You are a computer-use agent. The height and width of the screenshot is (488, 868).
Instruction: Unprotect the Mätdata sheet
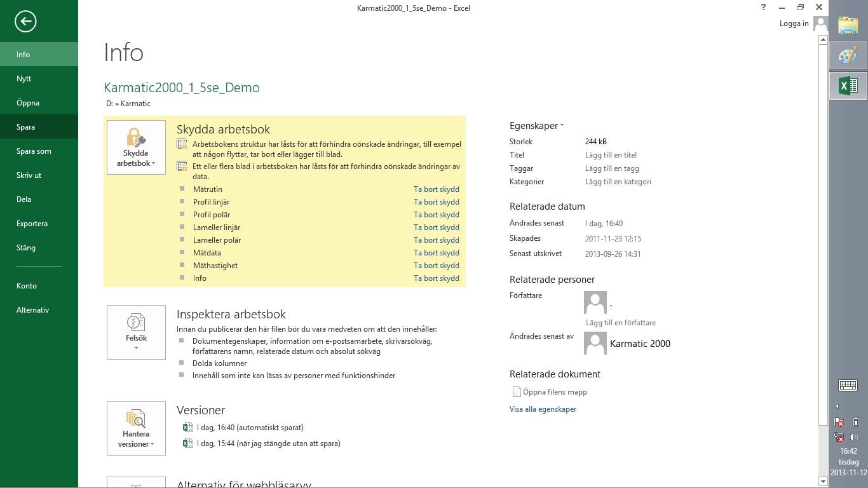coord(437,253)
